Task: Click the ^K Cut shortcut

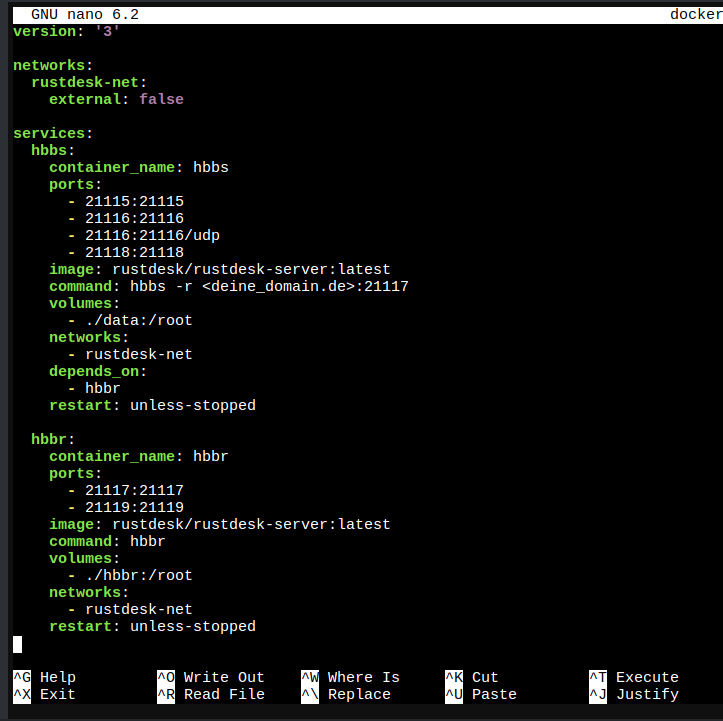Action: tap(472, 677)
